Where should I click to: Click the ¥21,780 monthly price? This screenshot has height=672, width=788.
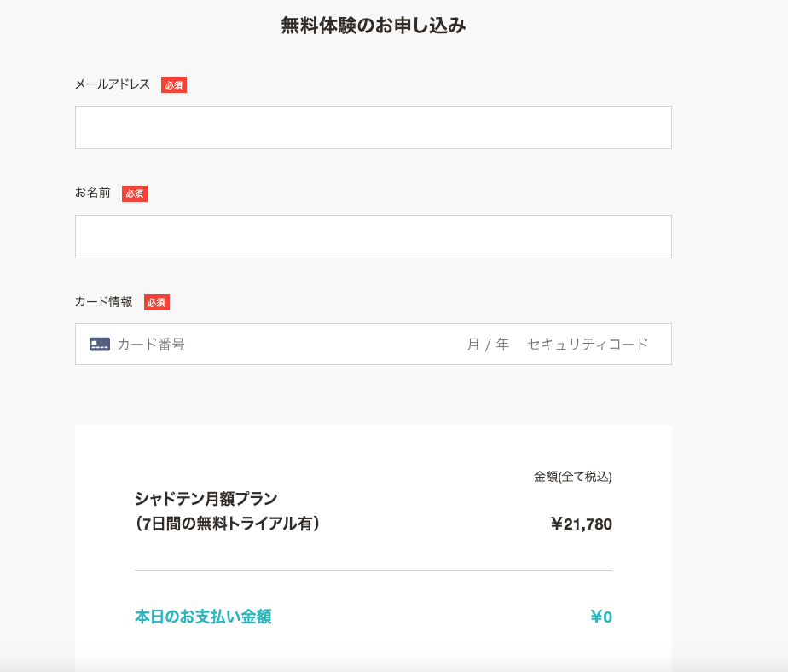pyautogui.click(x=582, y=524)
